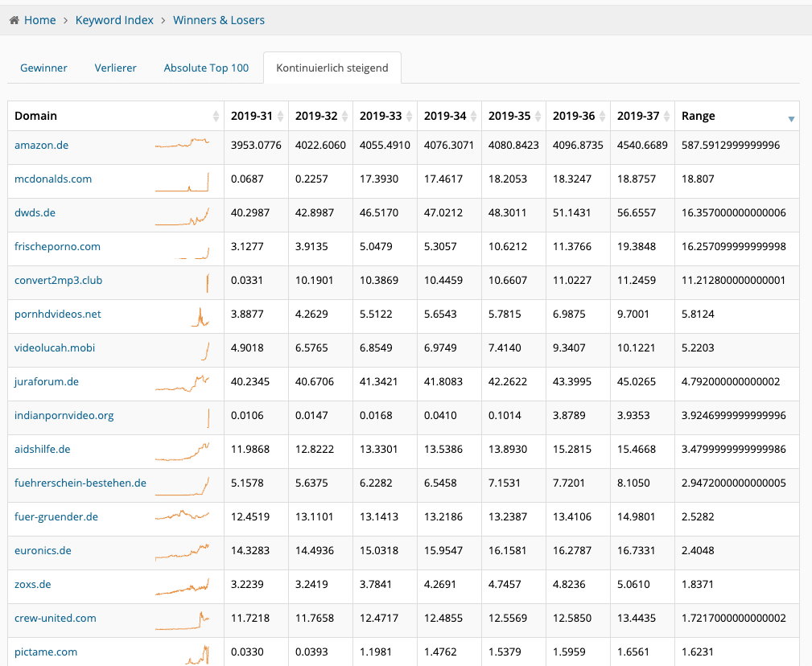The width and height of the screenshot is (812, 666).
Task: Click the Range column header label
Action: pos(698,116)
